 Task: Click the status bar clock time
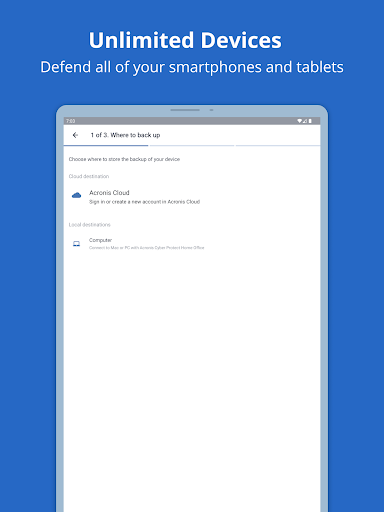pyautogui.click(x=70, y=121)
